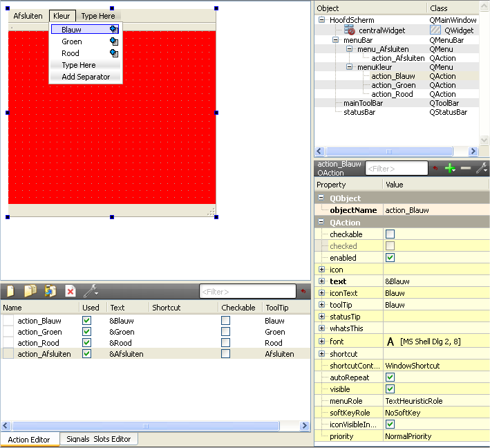Click the Paste action icon
This screenshot has height=448, width=490.
pos(50,291)
